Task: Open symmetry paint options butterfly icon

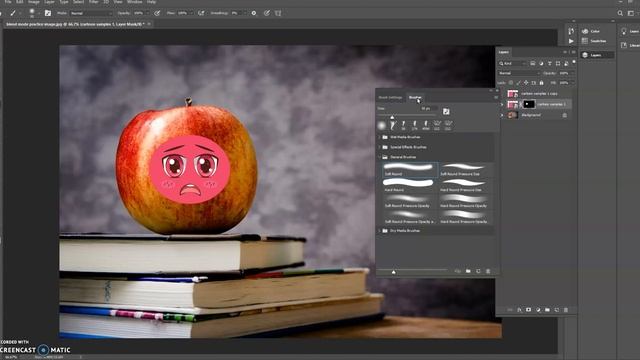Action: tap(278, 13)
